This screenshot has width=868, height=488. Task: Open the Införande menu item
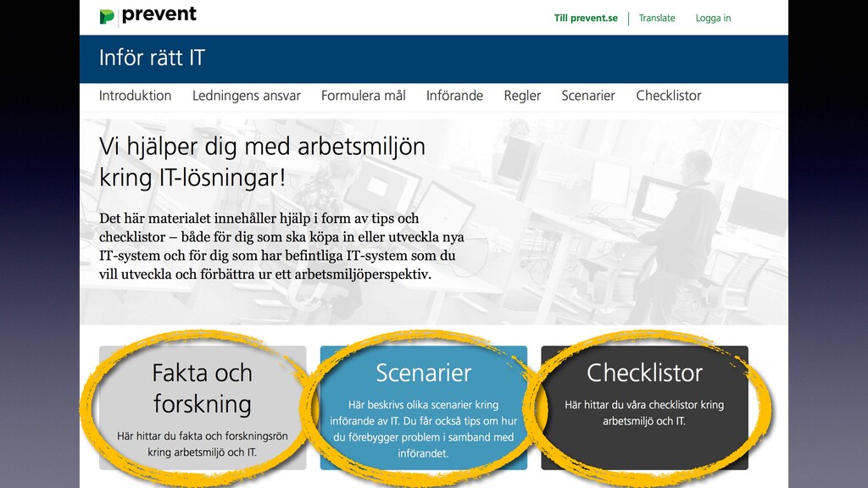point(454,96)
